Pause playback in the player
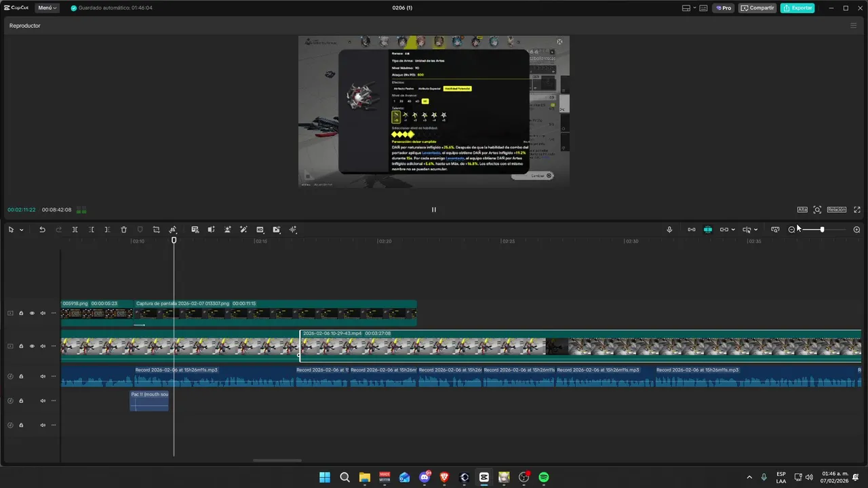 click(434, 209)
